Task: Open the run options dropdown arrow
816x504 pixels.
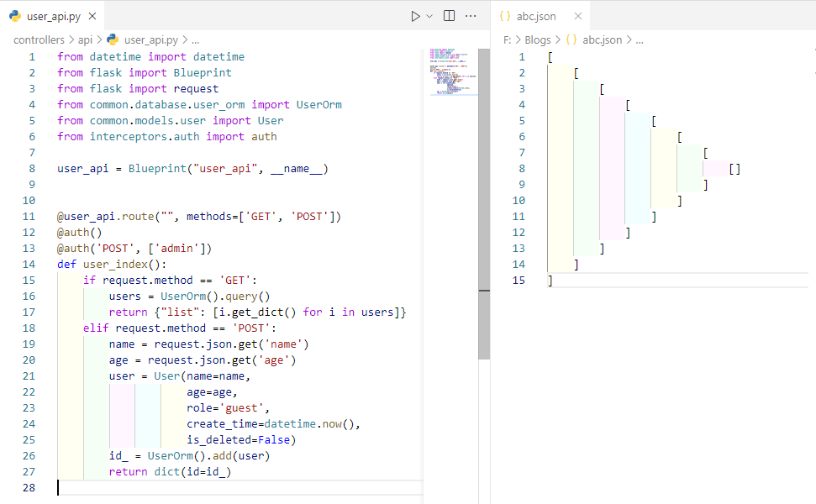Action: (x=429, y=16)
